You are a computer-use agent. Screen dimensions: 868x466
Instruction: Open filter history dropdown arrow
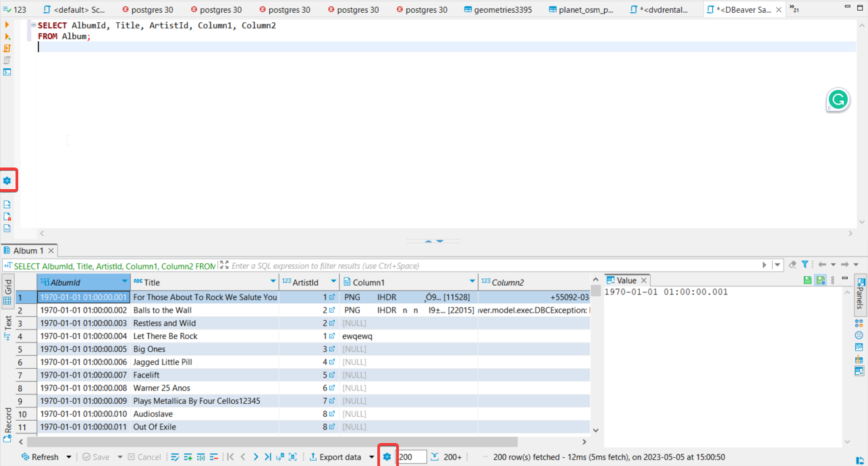778,265
